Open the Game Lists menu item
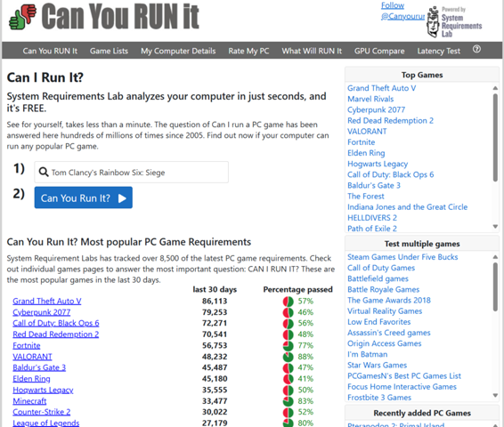504x427 pixels. pyautogui.click(x=109, y=51)
